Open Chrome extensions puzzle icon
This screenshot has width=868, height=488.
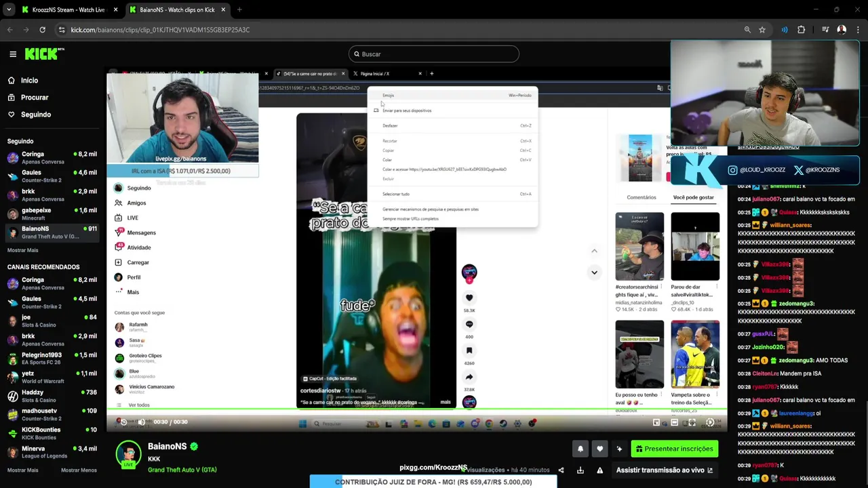click(x=802, y=30)
